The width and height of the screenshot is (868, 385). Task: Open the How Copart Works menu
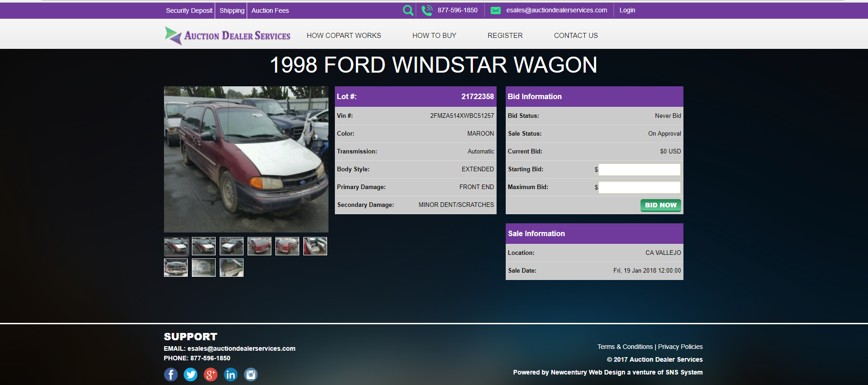344,36
